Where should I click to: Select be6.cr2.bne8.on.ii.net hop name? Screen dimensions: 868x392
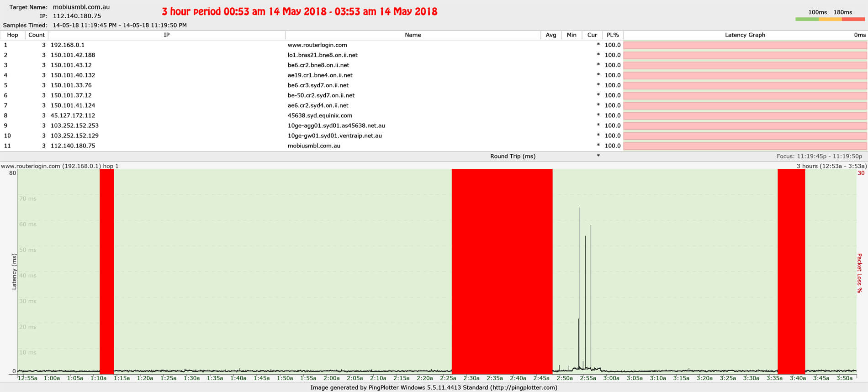pos(318,65)
